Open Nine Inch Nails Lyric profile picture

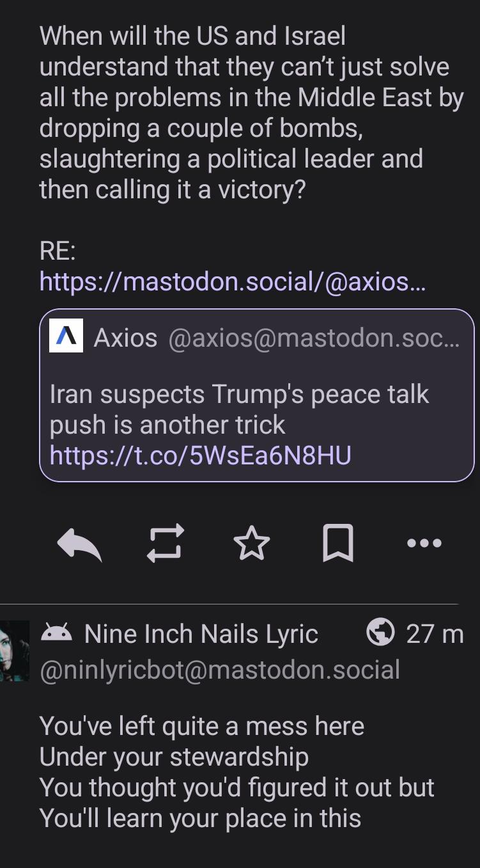point(14,651)
